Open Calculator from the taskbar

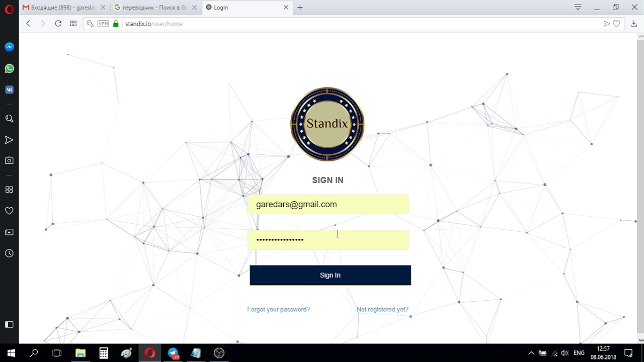104,353
